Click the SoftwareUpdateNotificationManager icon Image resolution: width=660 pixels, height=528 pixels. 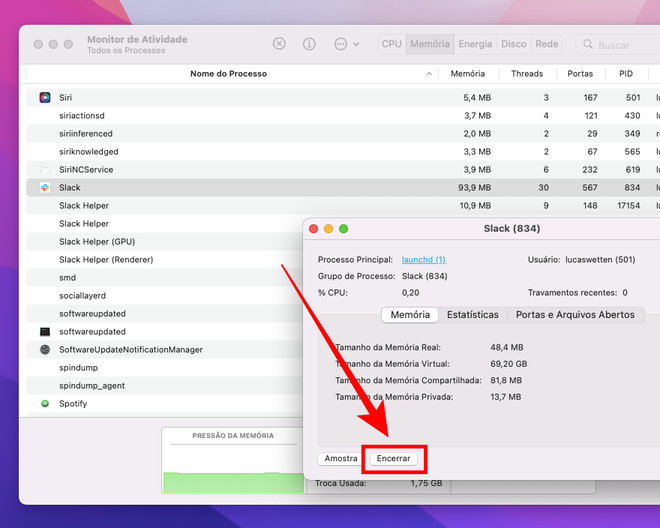pyautogui.click(x=45, y=349)
